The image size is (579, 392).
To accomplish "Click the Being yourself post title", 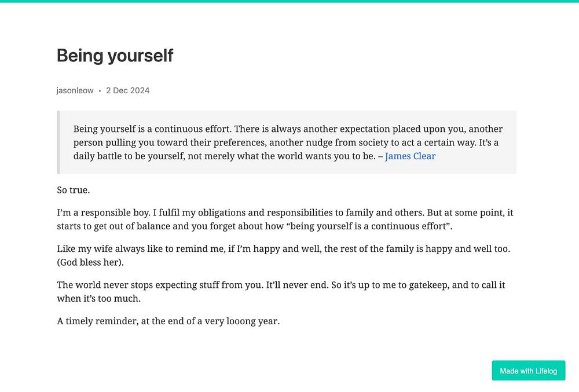I will [x=115, y=56].
